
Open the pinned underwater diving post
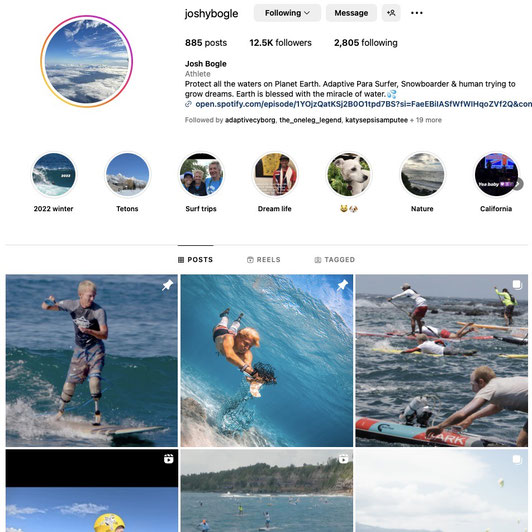(267, 360)
